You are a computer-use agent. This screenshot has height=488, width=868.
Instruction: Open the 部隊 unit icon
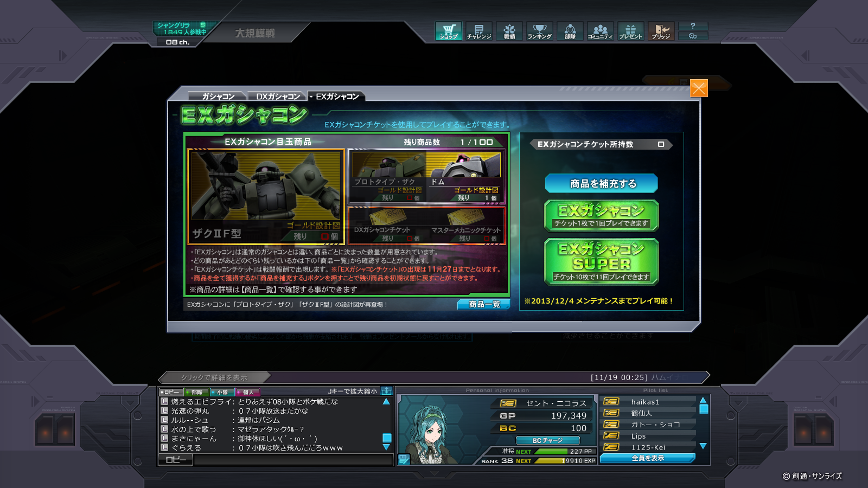570,31
